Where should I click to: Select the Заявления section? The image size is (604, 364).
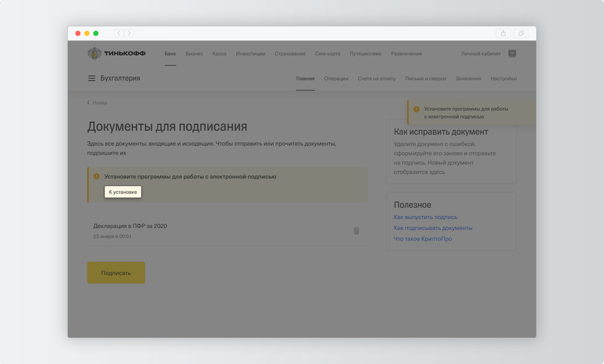[468, 78]
